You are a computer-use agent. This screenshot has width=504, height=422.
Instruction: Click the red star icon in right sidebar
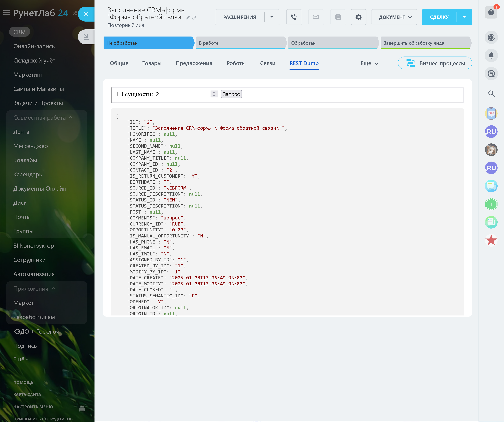pos(491,240)
